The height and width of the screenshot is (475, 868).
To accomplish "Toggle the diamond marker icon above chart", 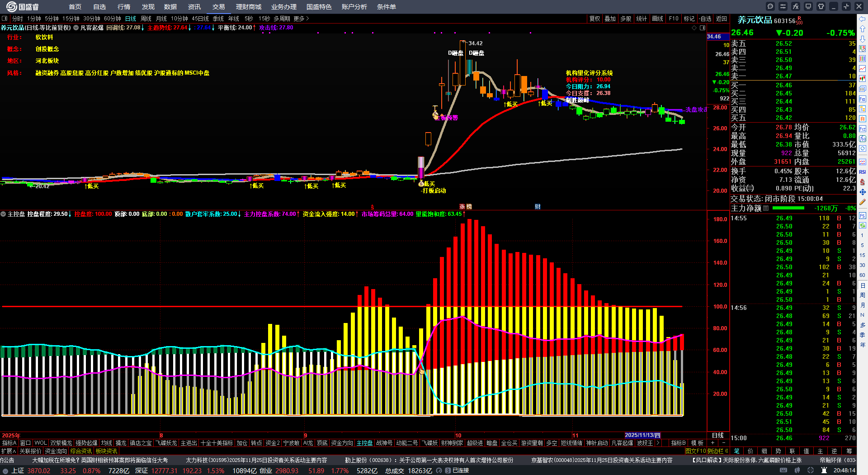I will (694, 28).
